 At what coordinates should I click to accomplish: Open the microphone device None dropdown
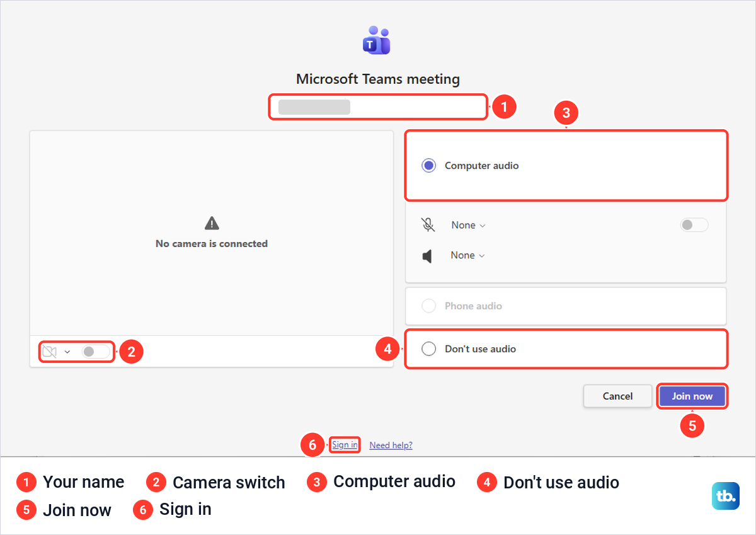click(468, 225)
